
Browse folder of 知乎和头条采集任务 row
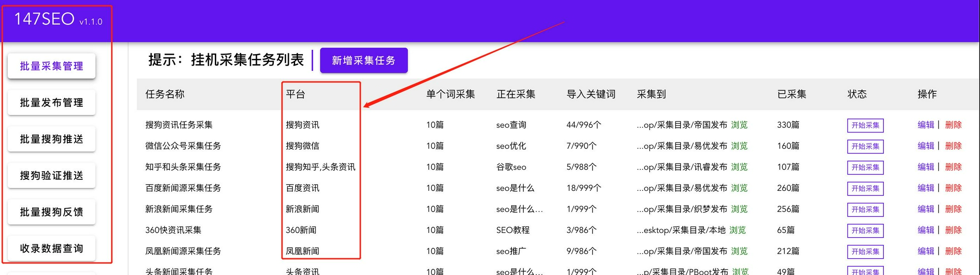pos(739,167)
